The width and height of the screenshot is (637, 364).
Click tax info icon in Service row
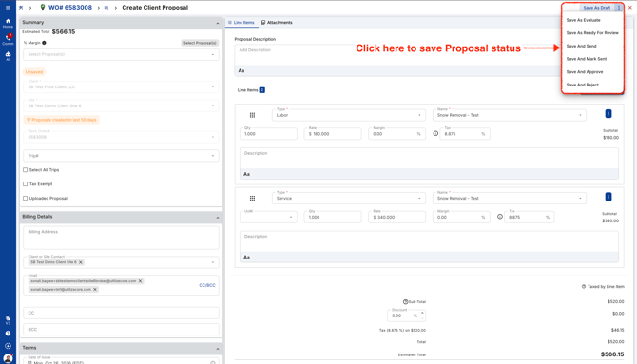[500, 217]
